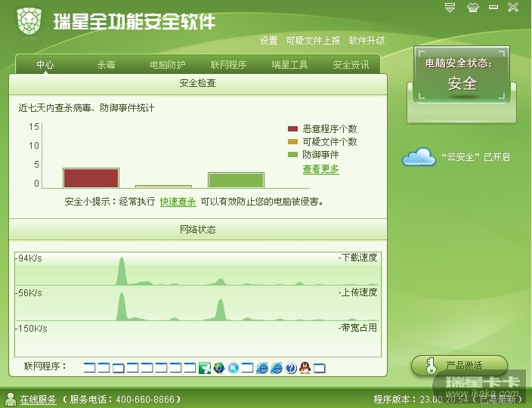
Task: Click the 服务电话：400-660-8866 text
Action: (x=122, y=400)
